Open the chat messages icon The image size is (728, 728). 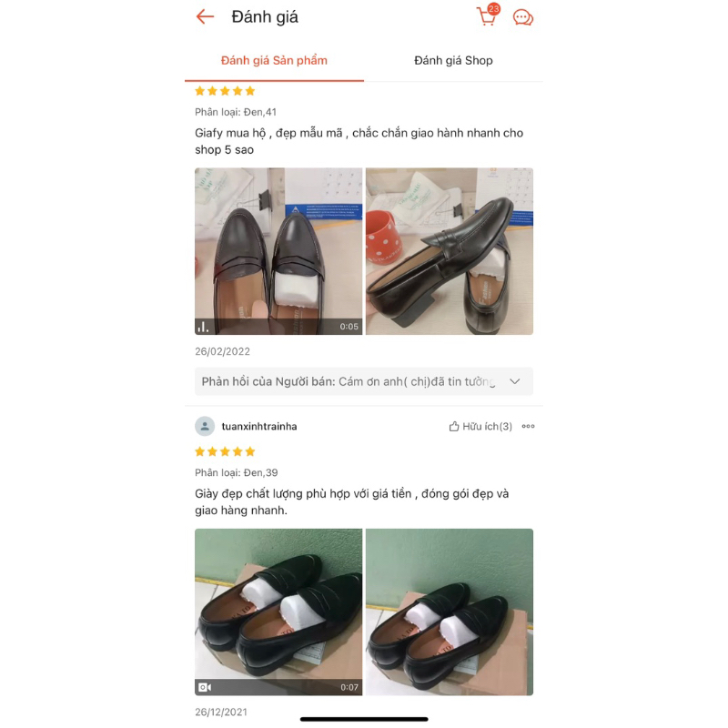(522, 17)
